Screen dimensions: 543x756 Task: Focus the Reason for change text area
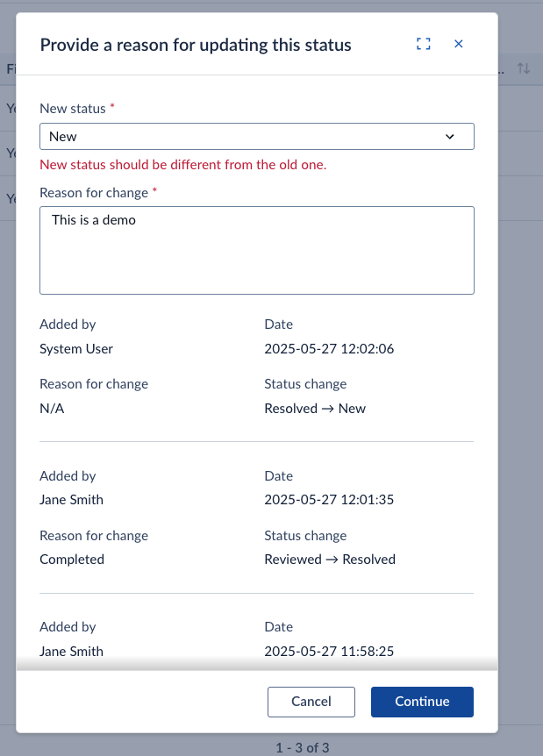(x=256, y=250)
